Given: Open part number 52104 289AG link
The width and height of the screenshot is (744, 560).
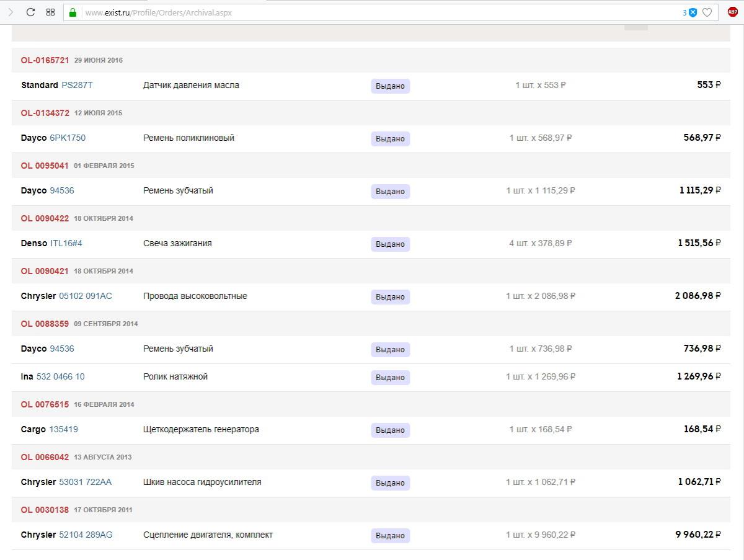Looking at the screenshot, I should (86, 535).
